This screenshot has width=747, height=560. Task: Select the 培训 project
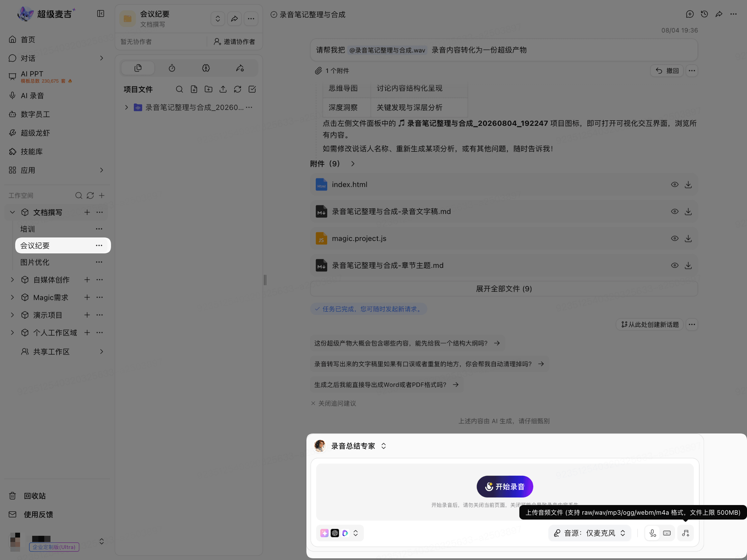coord(28,229)
